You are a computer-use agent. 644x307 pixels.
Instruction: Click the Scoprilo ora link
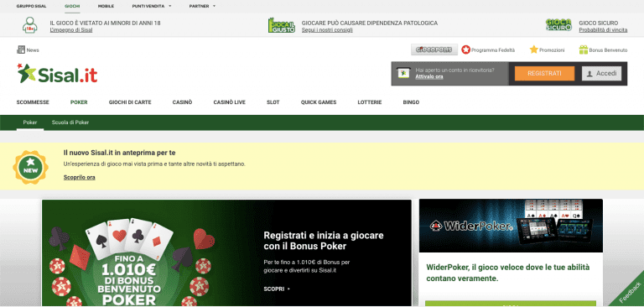tap(80, 178)
